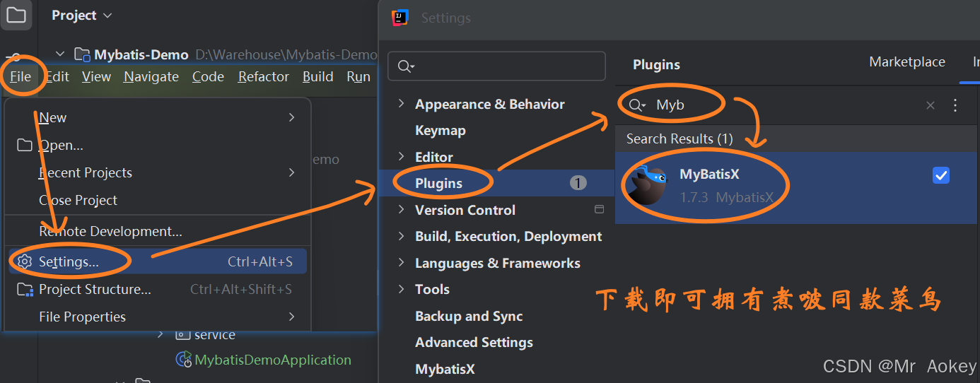Click the MyBatisX bird plugin icon
Screen dimensions: 980x383
pos(648,185)
